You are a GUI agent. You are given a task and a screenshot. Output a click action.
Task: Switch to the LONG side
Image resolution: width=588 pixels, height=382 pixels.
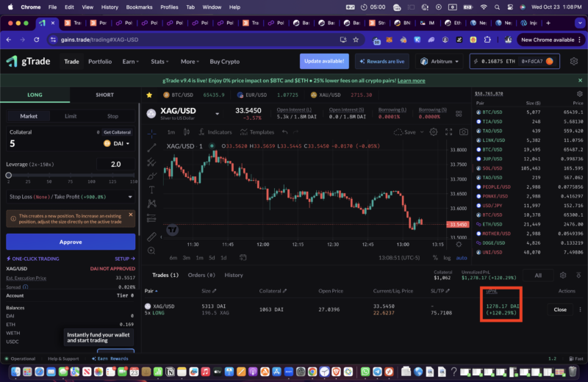(35, 95)
